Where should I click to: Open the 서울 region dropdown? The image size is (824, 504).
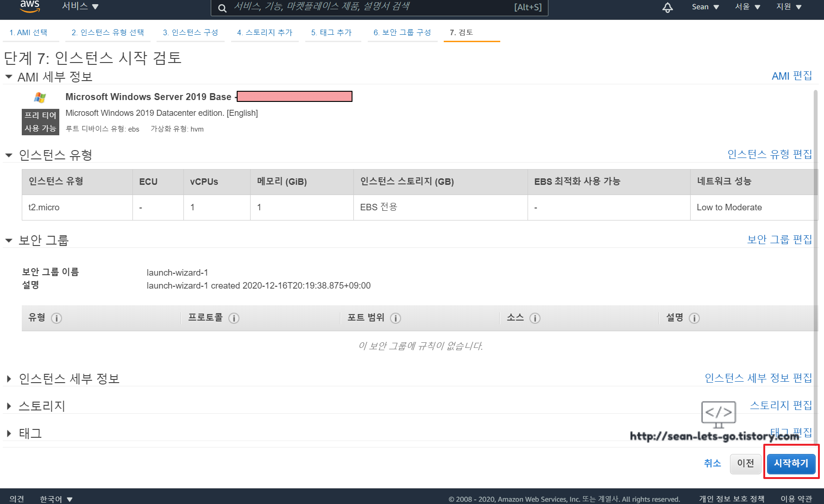coord(748,7)
